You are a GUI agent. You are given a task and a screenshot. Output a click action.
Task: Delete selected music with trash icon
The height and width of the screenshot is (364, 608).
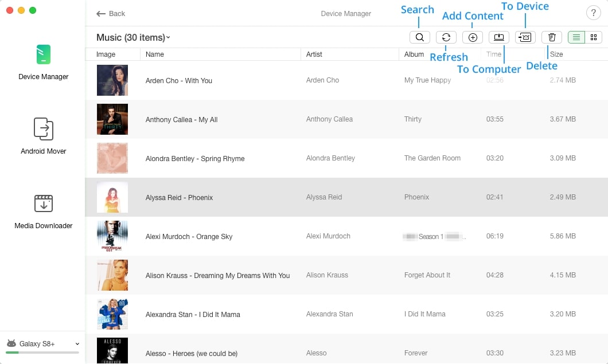551,37
